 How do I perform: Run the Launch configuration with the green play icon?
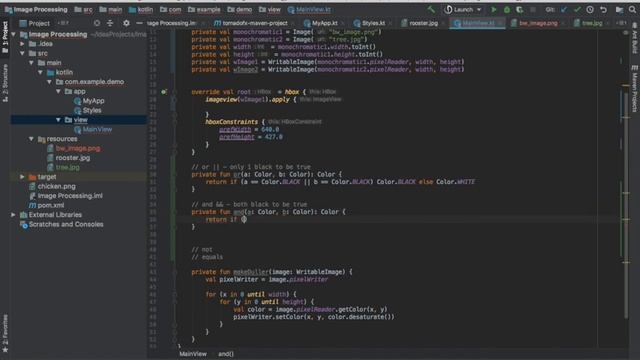pos(493,9)
